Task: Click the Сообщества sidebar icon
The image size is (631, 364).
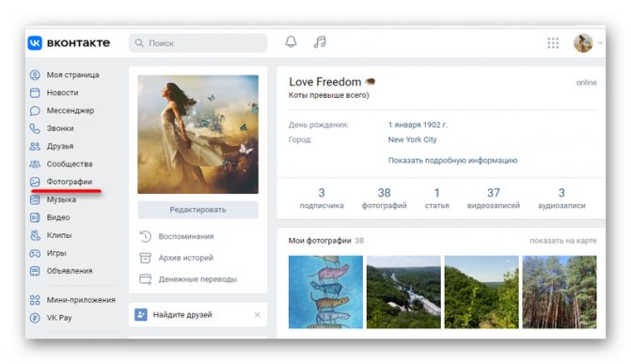Action: point(35,164)
